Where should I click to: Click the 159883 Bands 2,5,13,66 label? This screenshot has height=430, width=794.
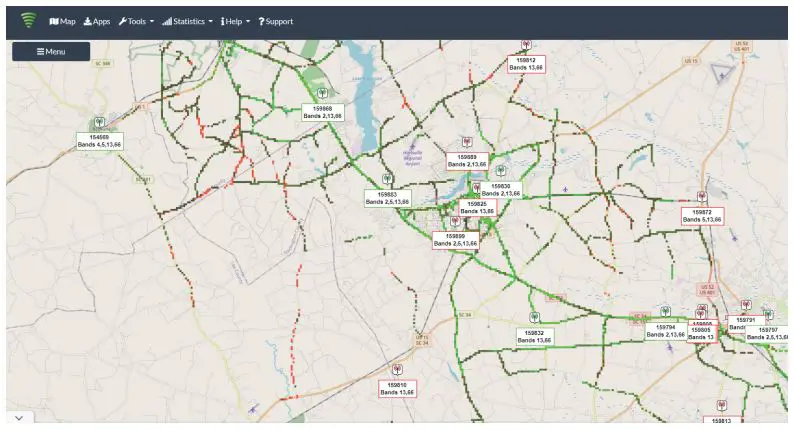pos(387,199)
